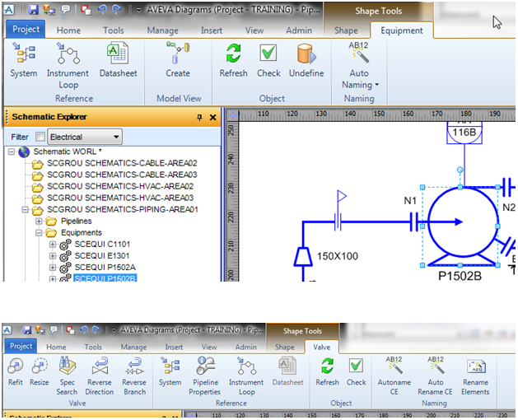Open quick access toolbar customize arrow in top window
The width and height of the screenshot is (518, 420).
(138, 10)
